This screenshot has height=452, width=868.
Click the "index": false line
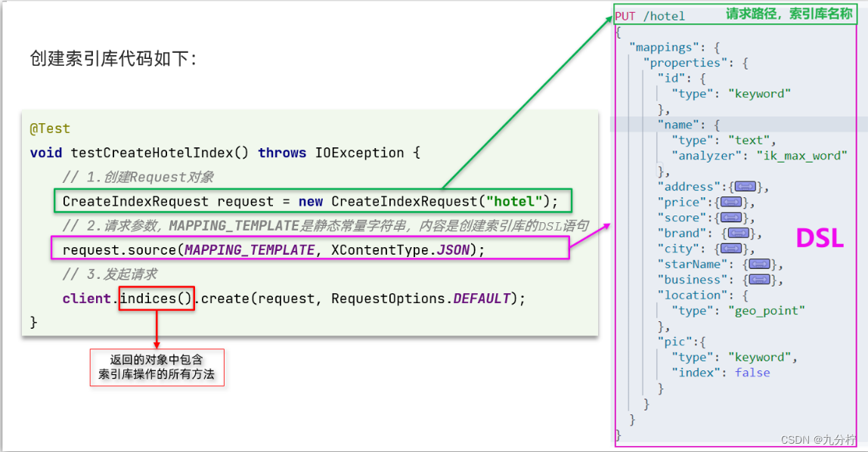[721, 373]
